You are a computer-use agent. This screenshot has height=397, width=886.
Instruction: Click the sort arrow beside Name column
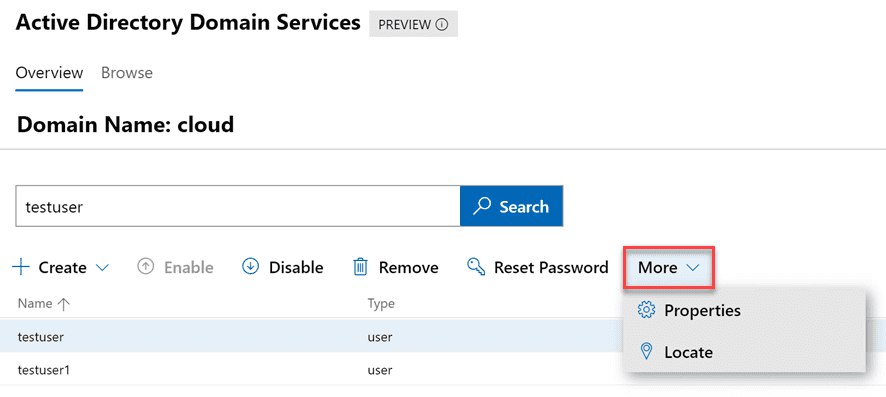[63, 304]
